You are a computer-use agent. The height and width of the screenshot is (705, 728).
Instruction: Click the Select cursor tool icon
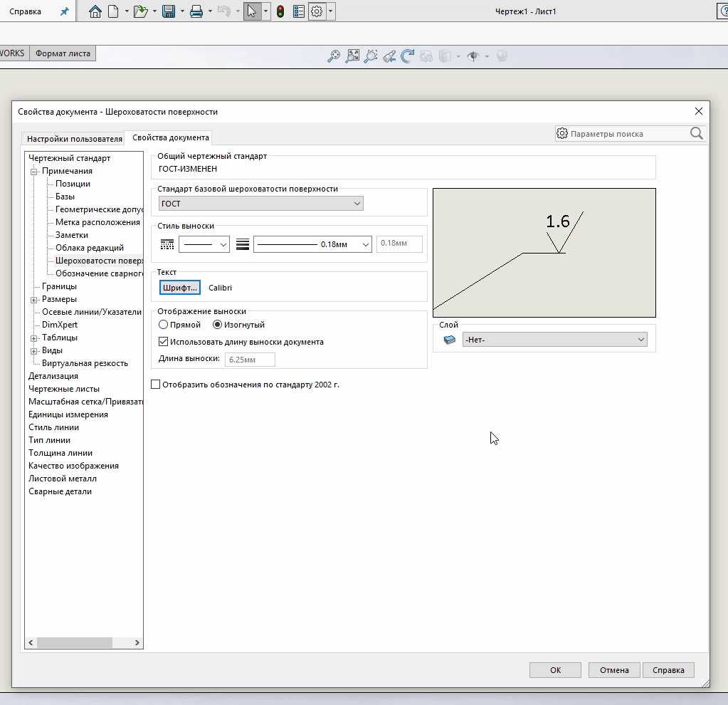pos(251,11)
